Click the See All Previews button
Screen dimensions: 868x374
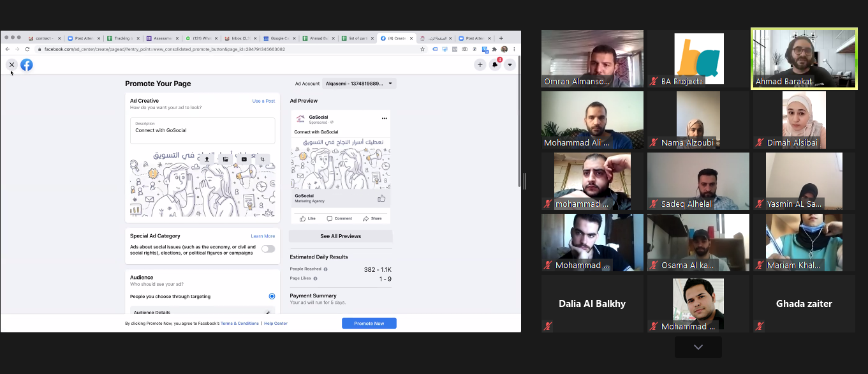pos(341,236)
